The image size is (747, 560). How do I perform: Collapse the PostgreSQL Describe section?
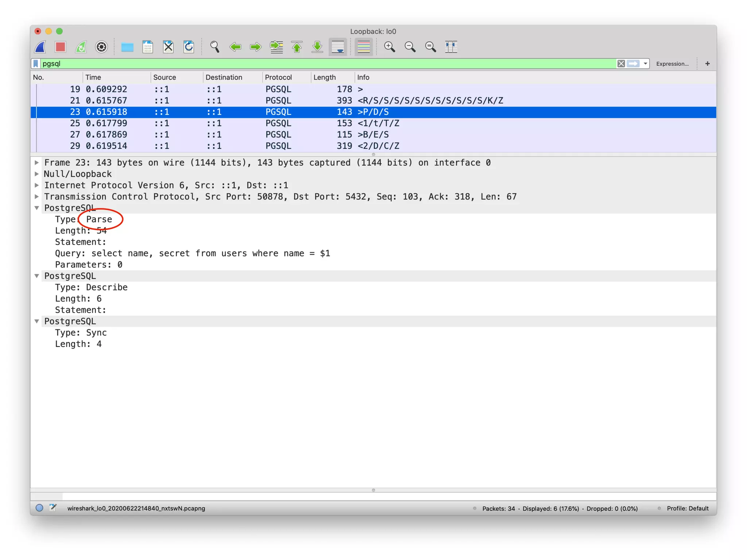pos(37,276)
